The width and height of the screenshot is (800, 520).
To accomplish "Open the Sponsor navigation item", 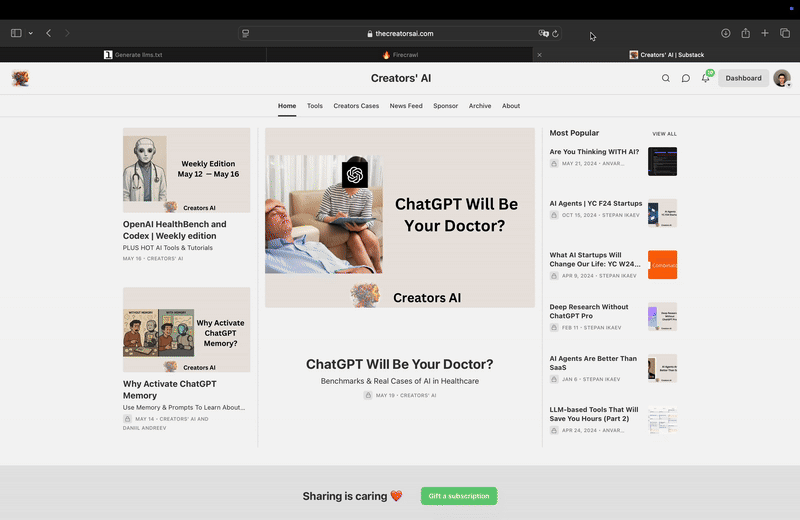I will [445, 106].
